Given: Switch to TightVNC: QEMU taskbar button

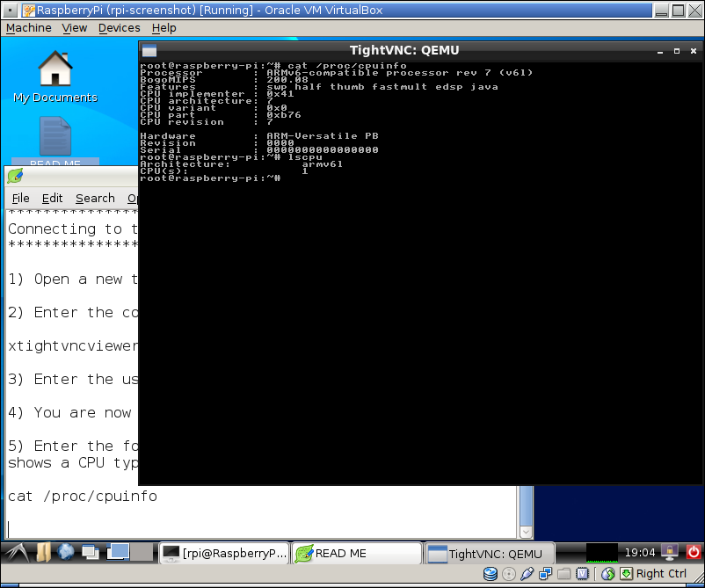Looking at the screenshot, I should (490, 553).
